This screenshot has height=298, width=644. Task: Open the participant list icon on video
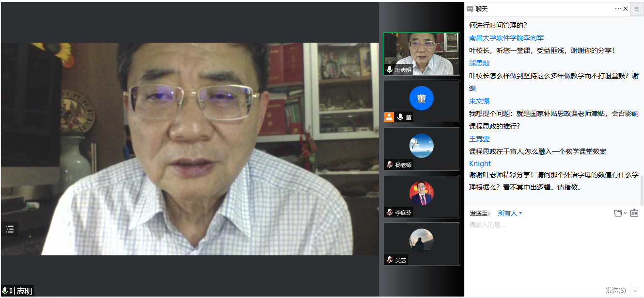10,229
